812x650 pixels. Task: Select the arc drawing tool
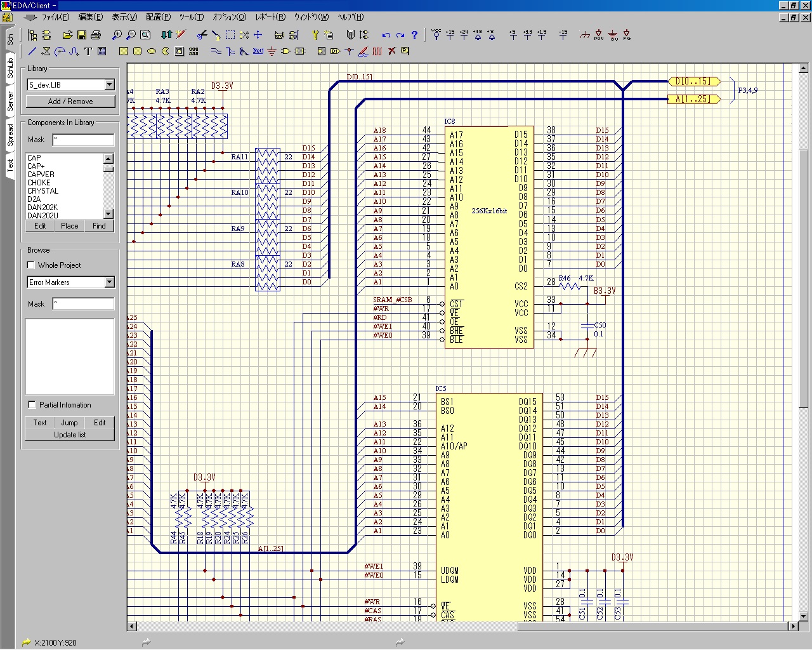[x=60, y=51]
